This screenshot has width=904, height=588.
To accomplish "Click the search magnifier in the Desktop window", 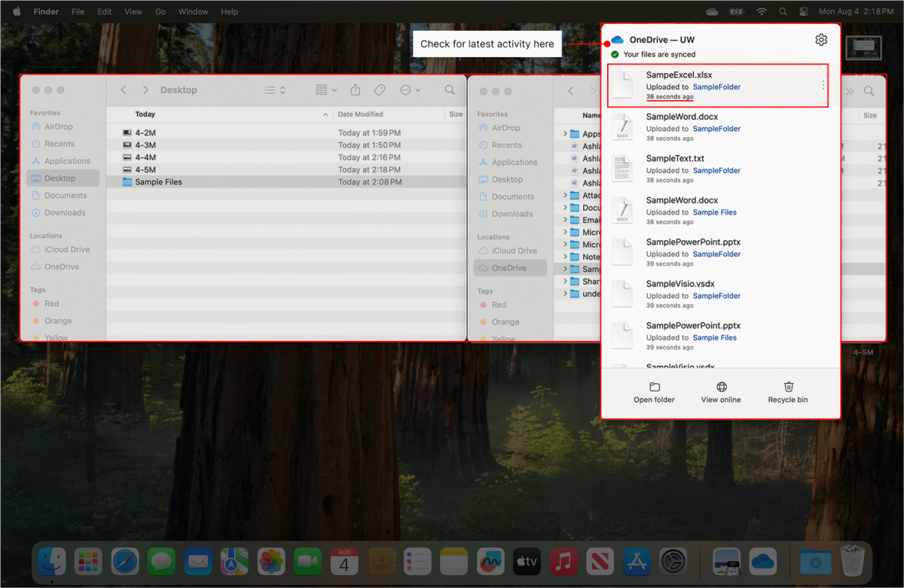I will click(x=450, y=90).
